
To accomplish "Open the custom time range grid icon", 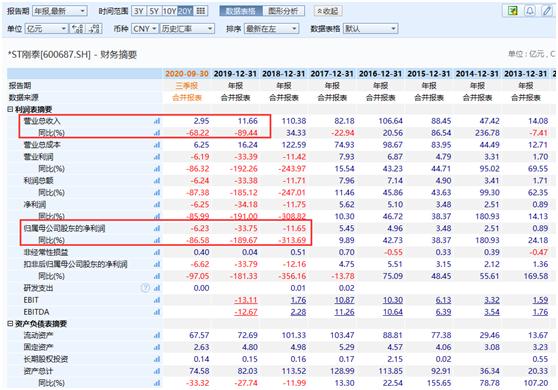I will click(200, 11).
